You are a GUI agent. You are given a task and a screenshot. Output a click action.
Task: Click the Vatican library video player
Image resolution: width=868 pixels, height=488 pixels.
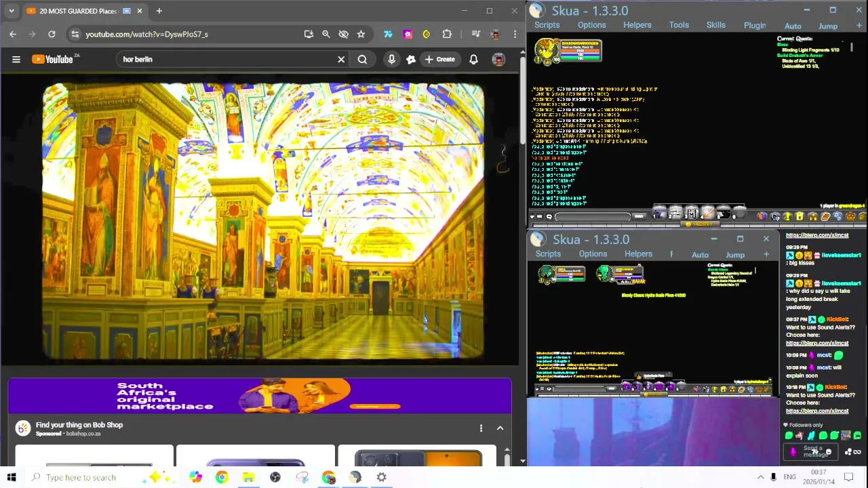(x=263, y=221)
